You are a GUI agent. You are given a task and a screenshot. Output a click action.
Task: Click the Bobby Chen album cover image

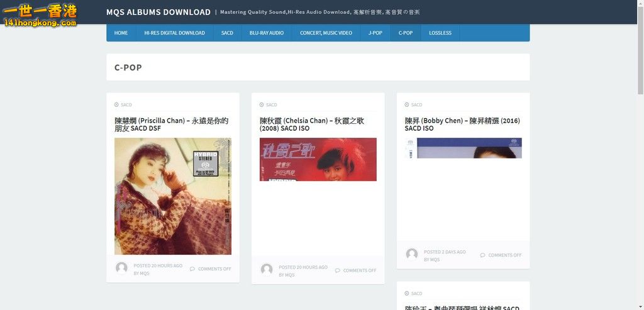[x=464, y=148]
